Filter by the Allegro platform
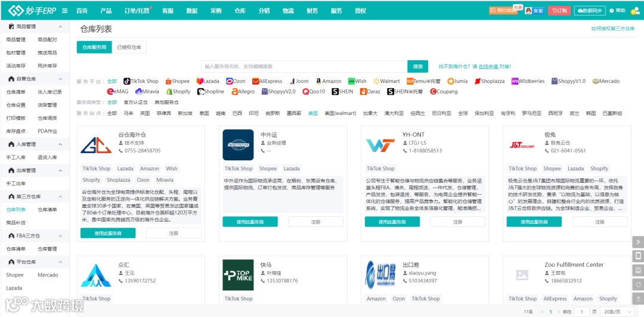 click(x=243, y=92)
